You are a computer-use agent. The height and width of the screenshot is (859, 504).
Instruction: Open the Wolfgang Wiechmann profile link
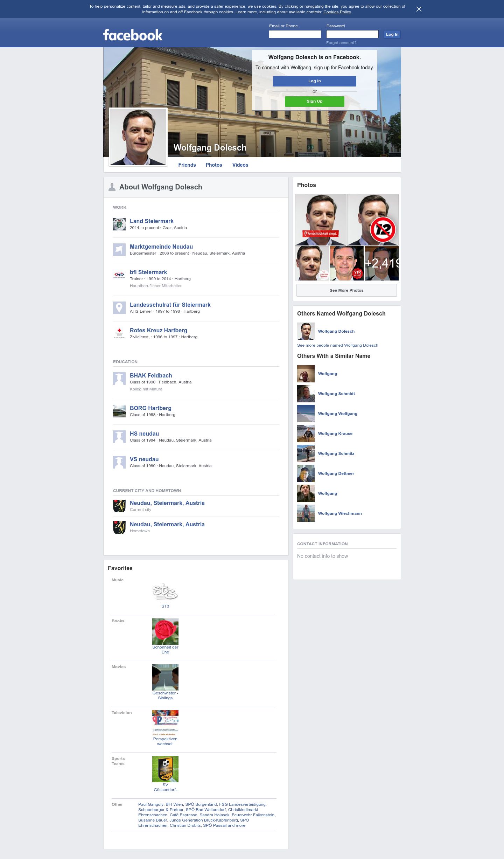coord(340,513)
